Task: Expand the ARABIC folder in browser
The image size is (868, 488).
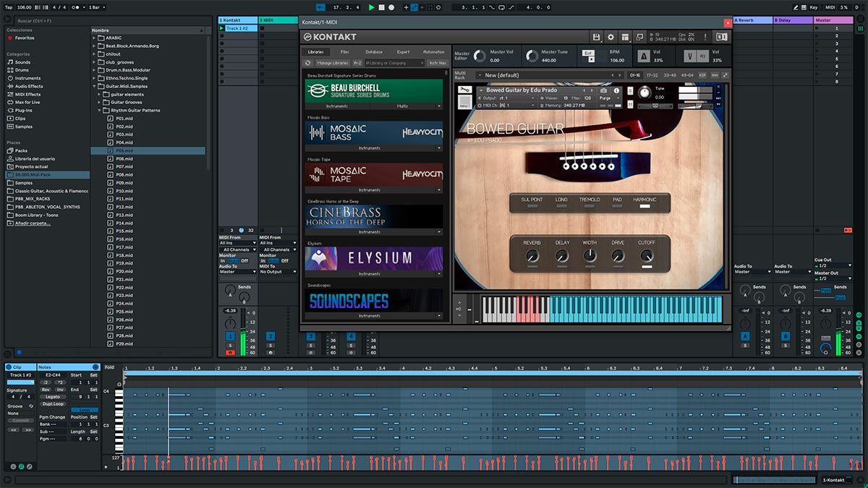Action: click(x=94, y=38)
